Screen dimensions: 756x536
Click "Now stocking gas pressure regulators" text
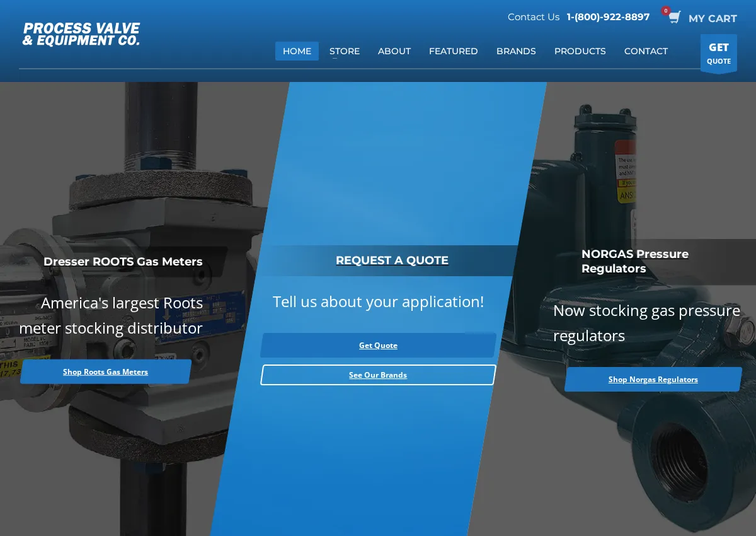tap(647, 323)
